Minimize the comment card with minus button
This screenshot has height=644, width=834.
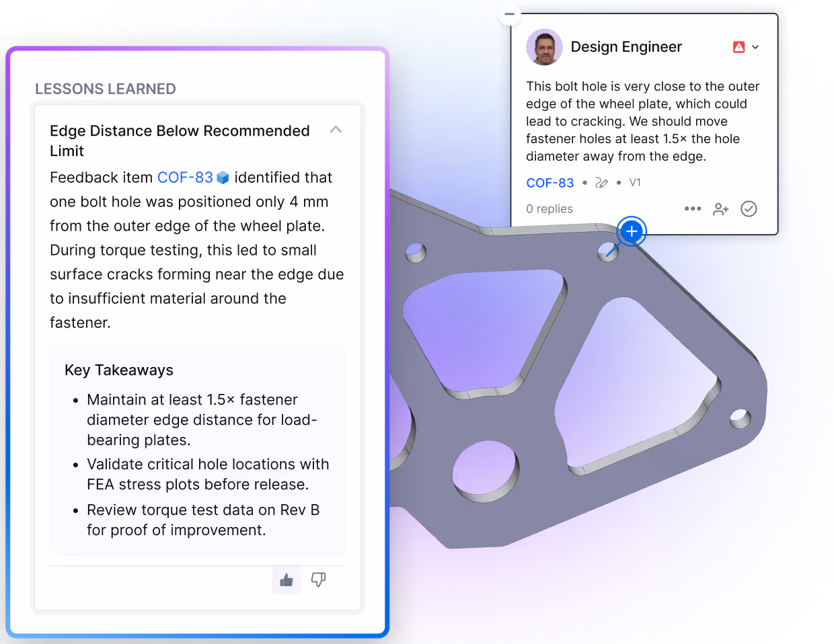click(x=510, y=14)
